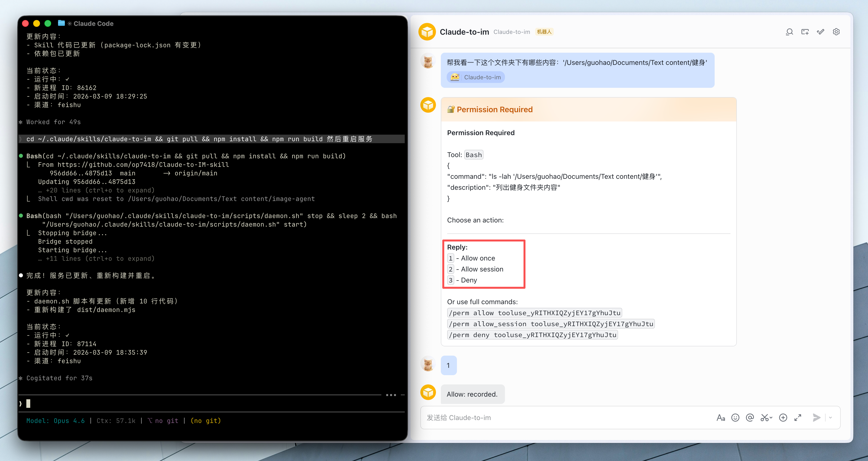This screenshot has height=461, width=868.
Task: Click add-to-new-window chat icon
Action: tap(805, 32)
